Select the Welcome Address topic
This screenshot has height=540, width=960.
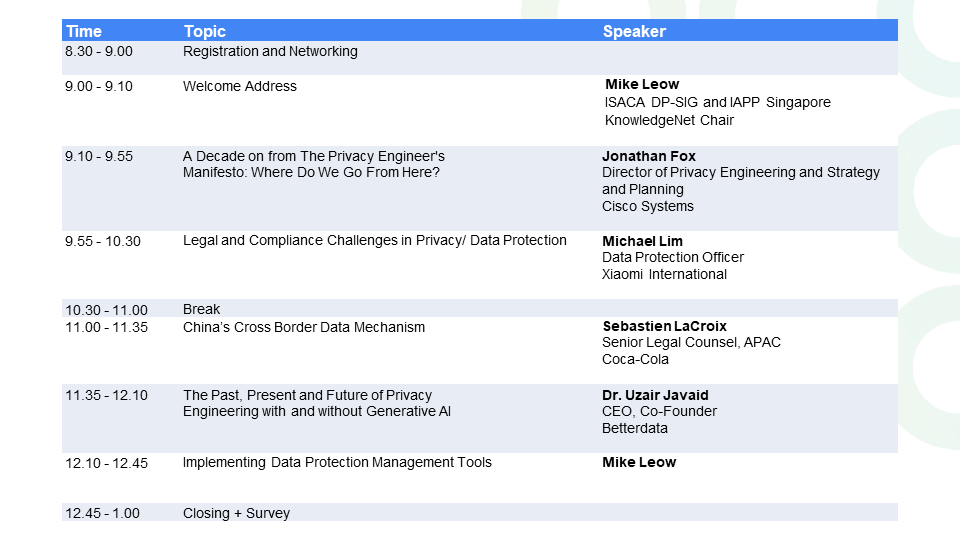pyautogui.click(x=239, y=86)
